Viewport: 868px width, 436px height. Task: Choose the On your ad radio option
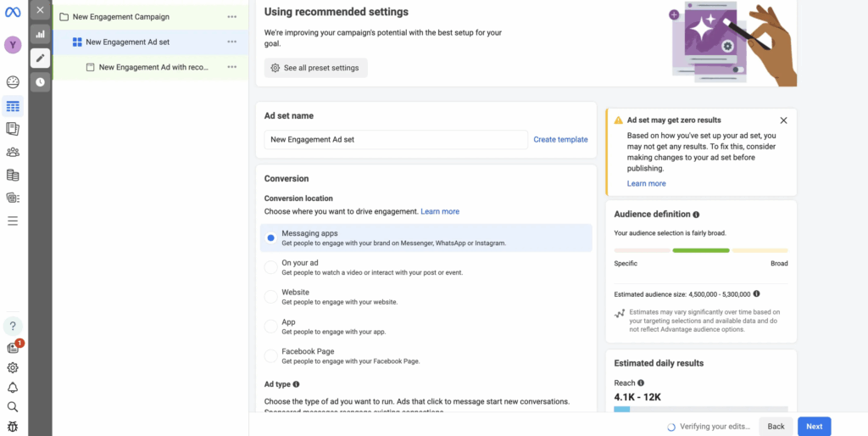point(270,267)
